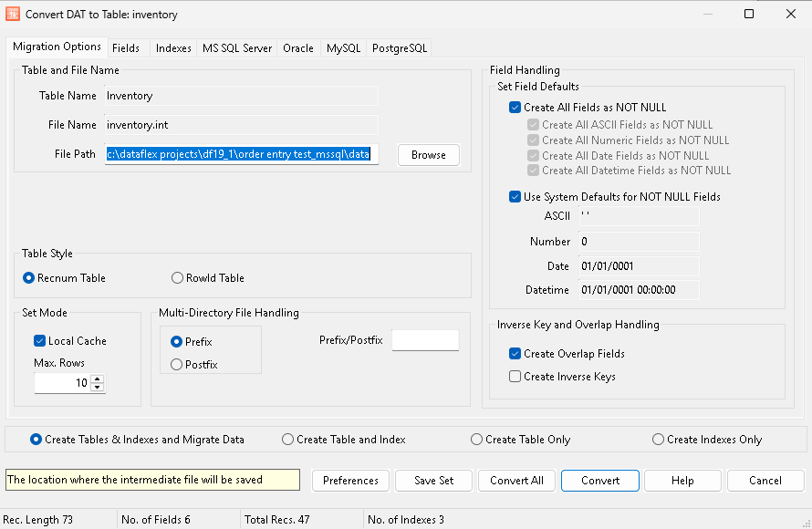Enable Create Inverse Keys checkbox
The image size is (812, 529).
tap(515, 377)
